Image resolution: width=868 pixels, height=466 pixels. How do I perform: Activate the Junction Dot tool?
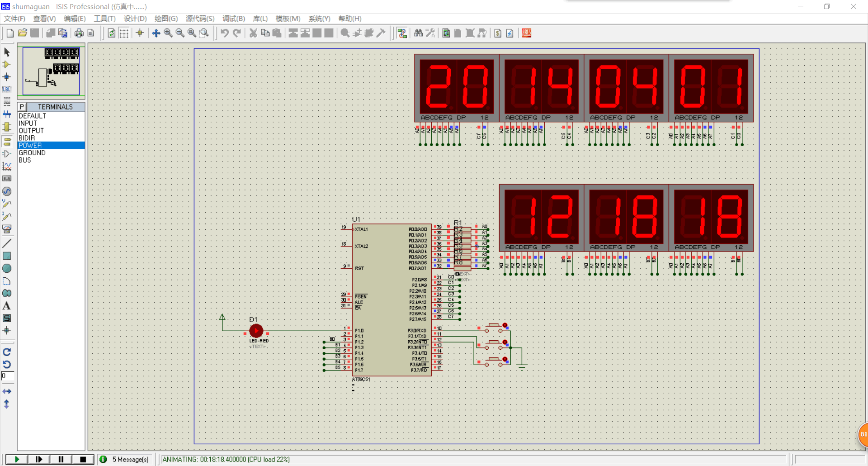tap(7, 77)
